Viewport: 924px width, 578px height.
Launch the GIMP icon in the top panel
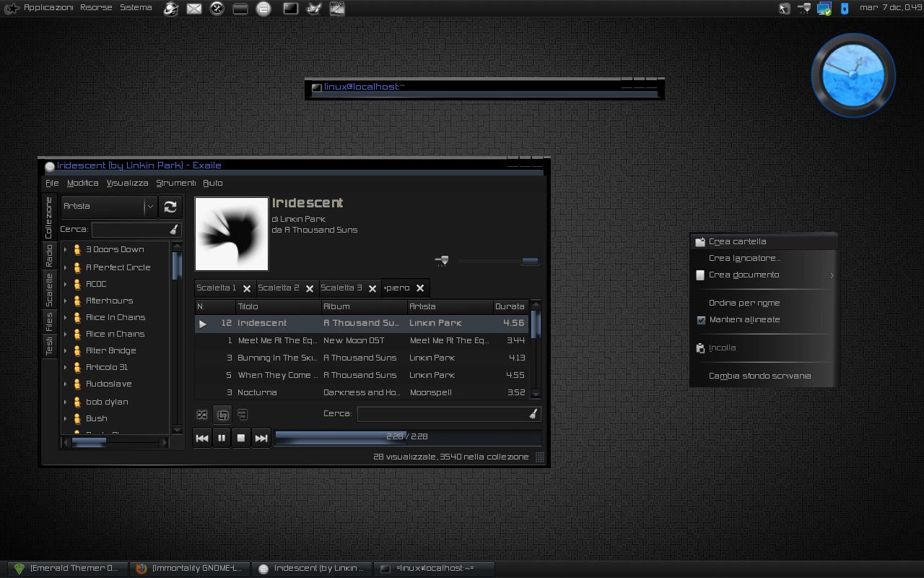pos(314,9)
